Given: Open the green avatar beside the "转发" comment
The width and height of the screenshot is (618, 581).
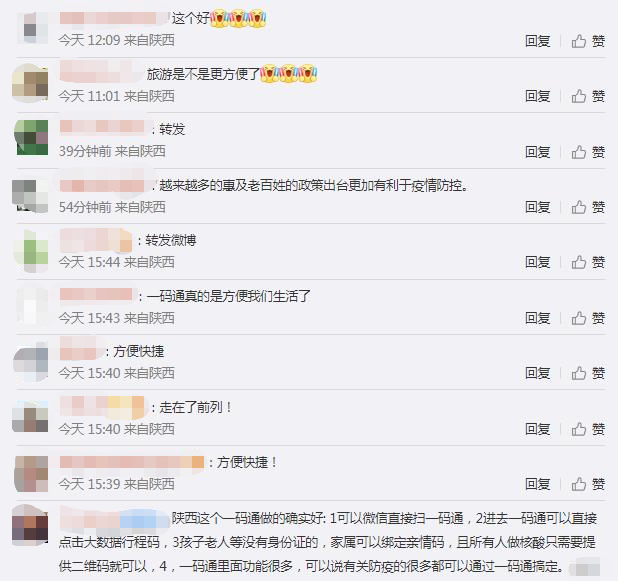Looking at the screenshot, I should pos(31,138).
